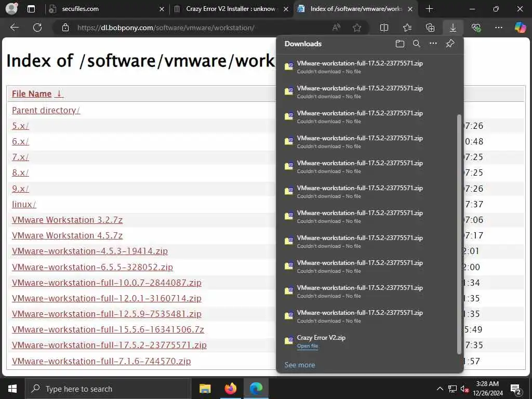Click the browser Back arrow
This screenshot has width=532, height=399.
pos(14,28)
